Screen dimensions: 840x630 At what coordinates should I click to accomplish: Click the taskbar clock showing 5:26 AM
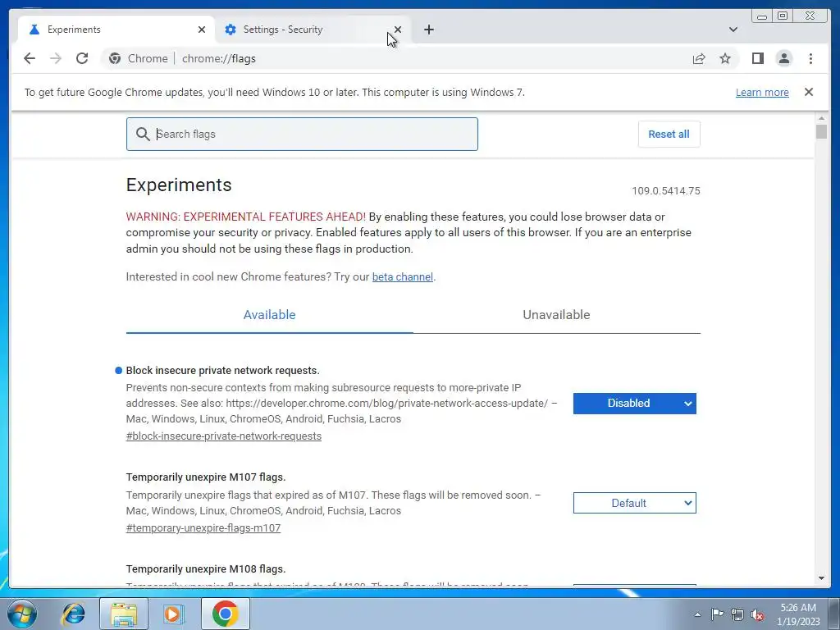coord(798,614)
